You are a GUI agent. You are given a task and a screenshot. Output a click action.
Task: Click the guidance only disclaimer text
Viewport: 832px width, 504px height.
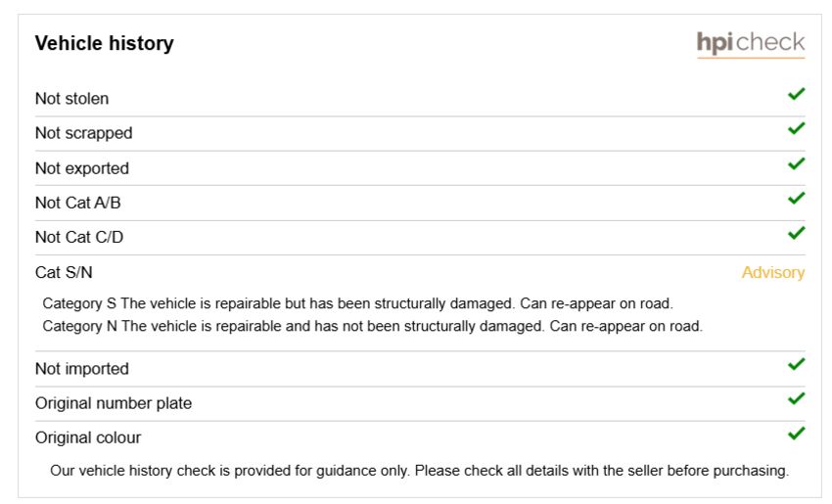[420, 471]
